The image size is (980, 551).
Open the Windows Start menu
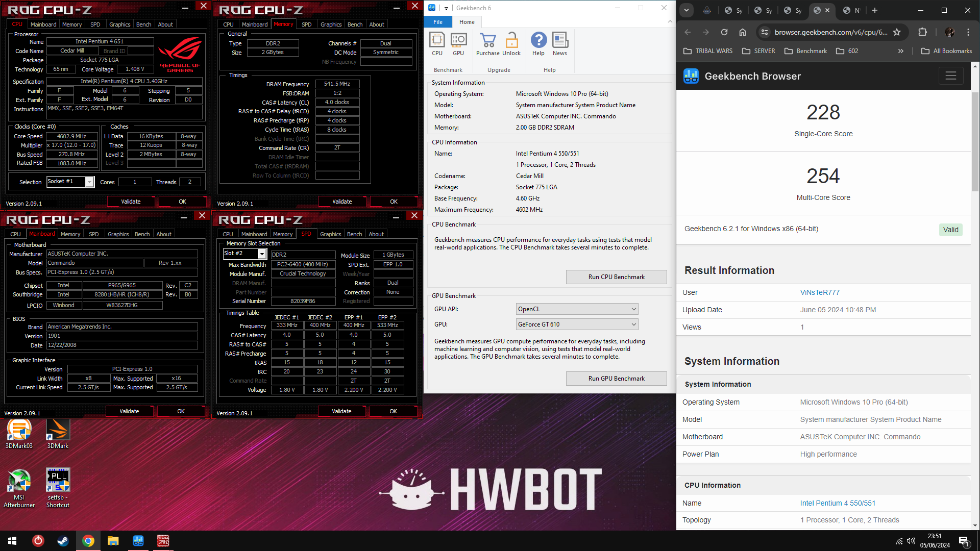pos(12,541)
